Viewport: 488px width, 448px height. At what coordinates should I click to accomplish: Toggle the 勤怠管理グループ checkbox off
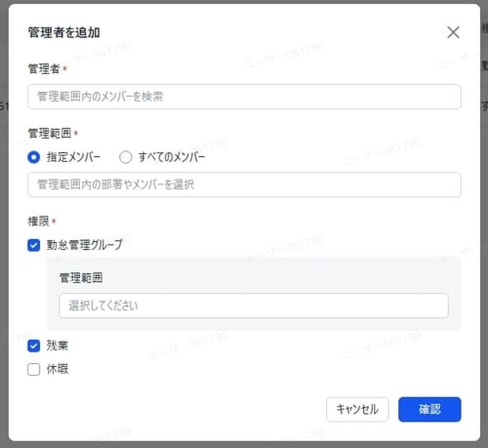pyautogui.click(x=34, y=245)
